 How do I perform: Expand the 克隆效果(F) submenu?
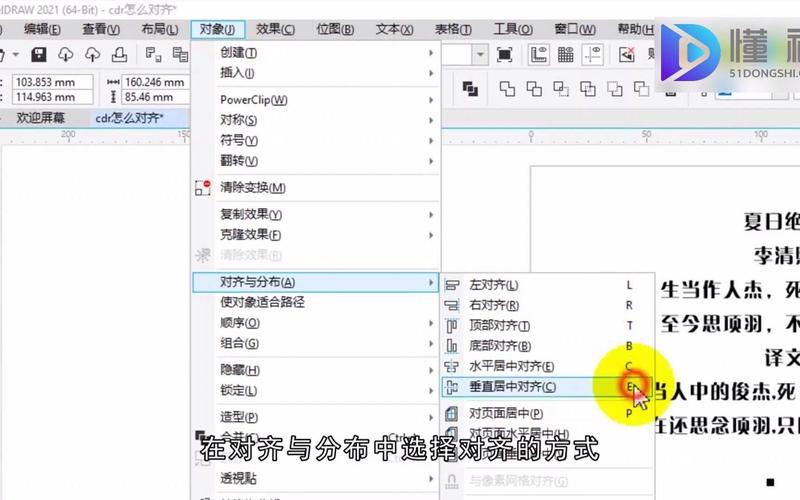316,235
